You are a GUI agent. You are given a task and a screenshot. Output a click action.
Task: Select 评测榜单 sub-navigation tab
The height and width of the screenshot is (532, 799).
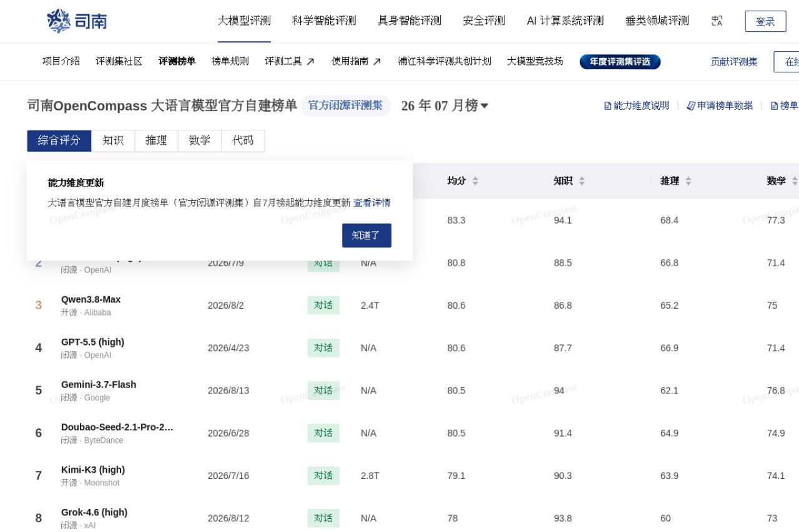click(x=177, y=61)
